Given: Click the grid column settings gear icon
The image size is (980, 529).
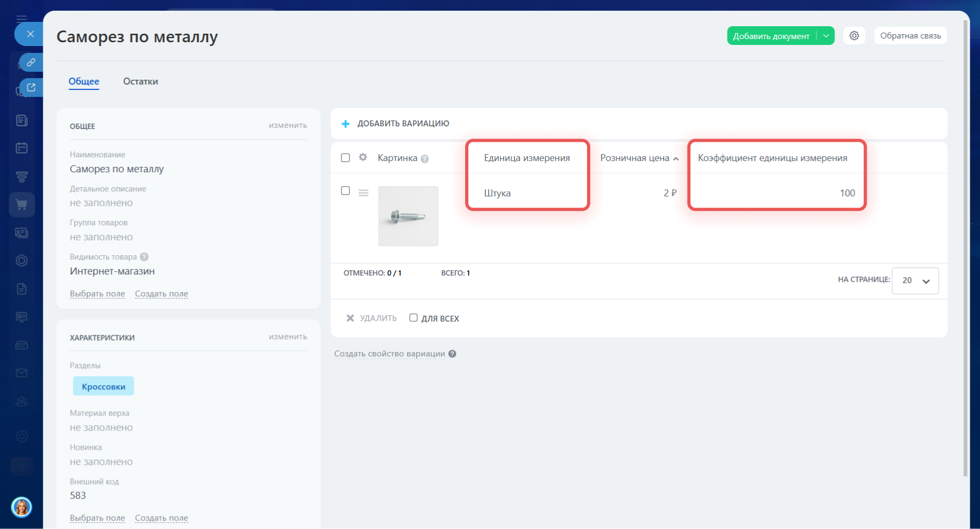Looking at the screenshot, I should (363, 157).
